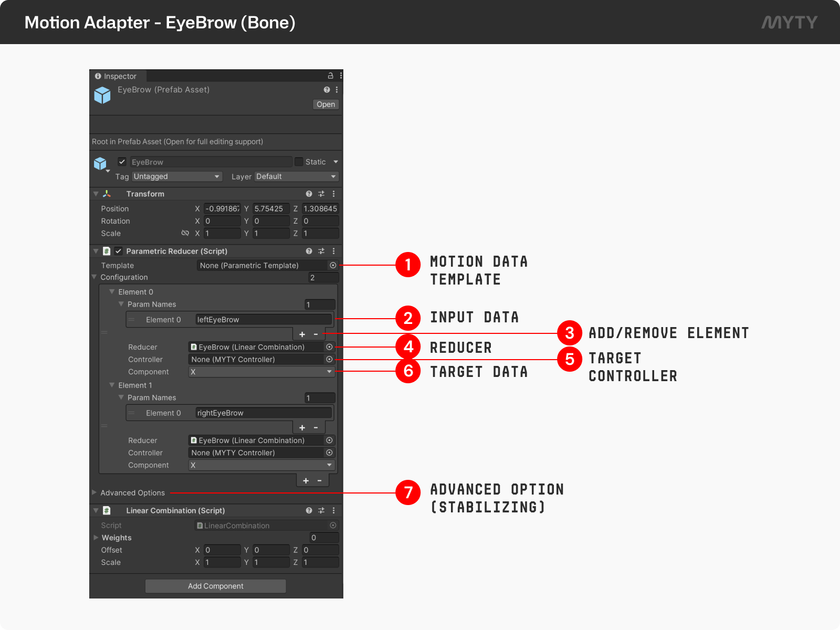Click the Add Component button

[215, 586]
